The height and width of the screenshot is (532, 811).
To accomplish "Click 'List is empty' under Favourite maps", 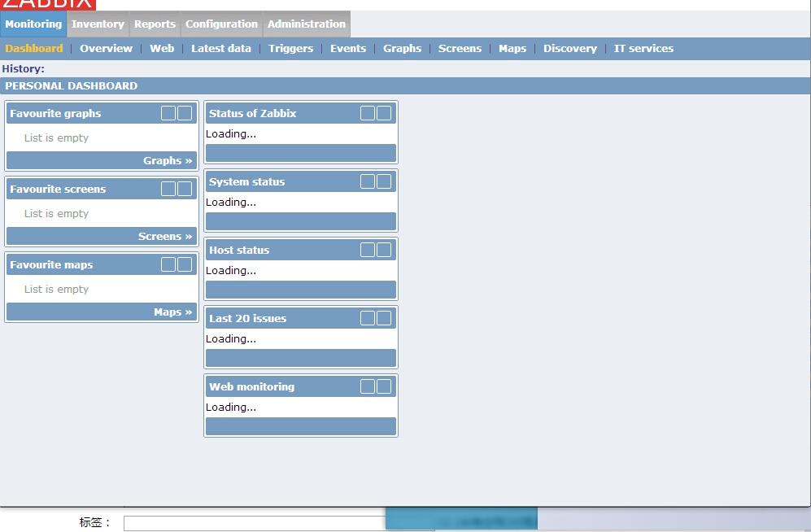I will pos(56,289).
